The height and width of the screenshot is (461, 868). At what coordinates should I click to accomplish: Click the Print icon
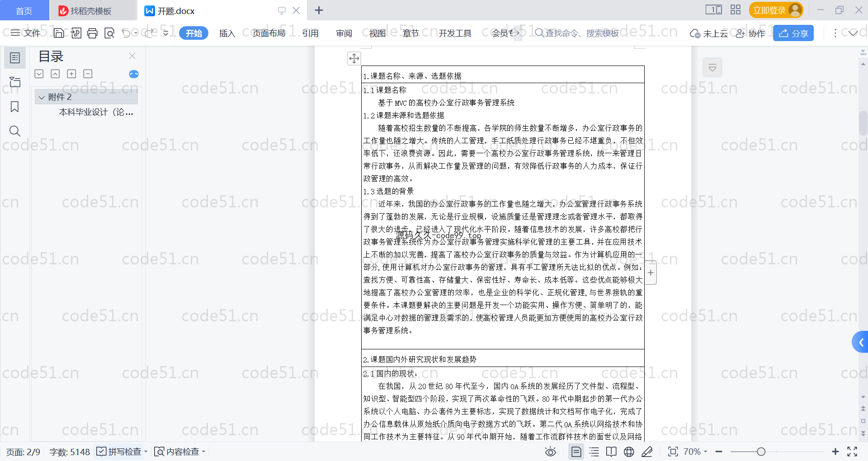pyautogui.click(x=93, y=33)
